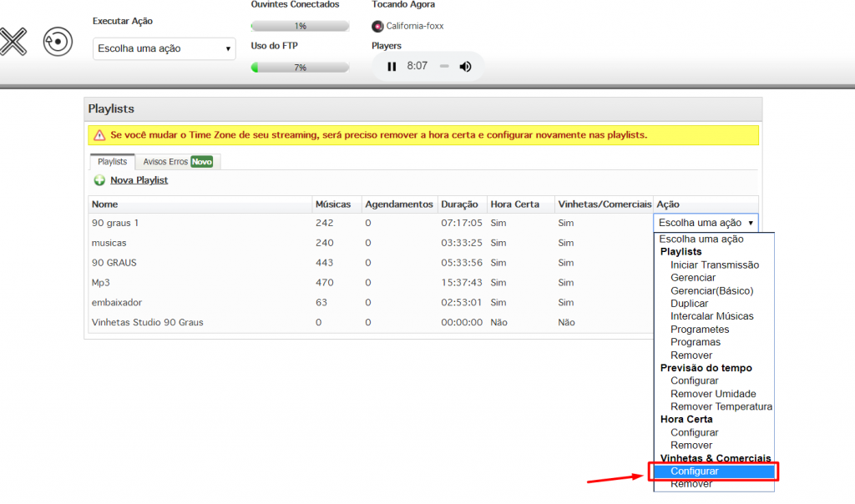Click the player audio progress bar
Screen dimensions: 855x504
pyautogui.click(x=444, y=67)
